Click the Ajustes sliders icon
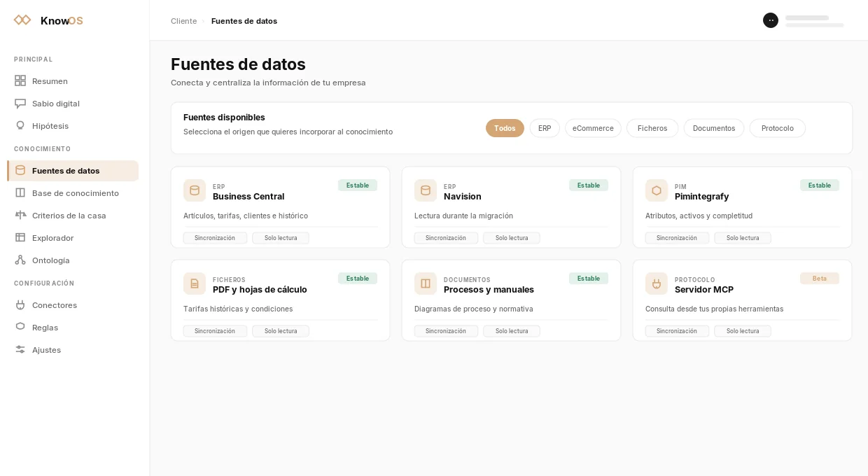This screenshot has width=868, height=476. pyautogui.click(x=20, y=349)
